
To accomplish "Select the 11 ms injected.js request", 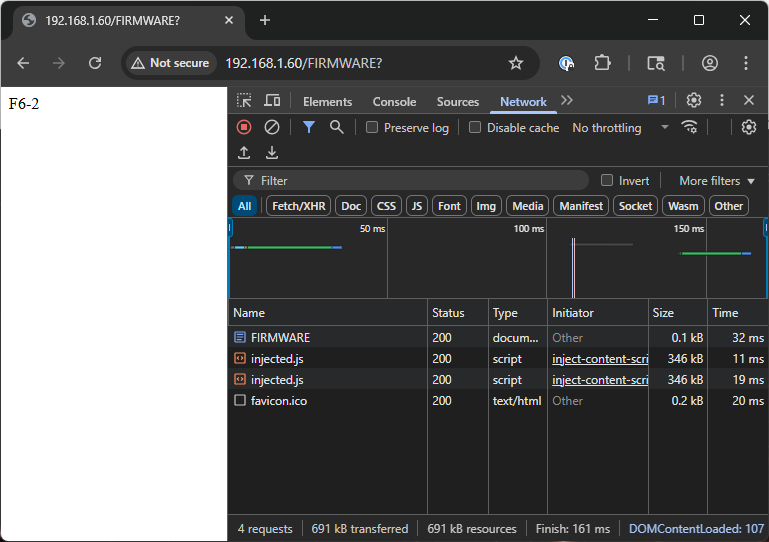I will (498, 359).
